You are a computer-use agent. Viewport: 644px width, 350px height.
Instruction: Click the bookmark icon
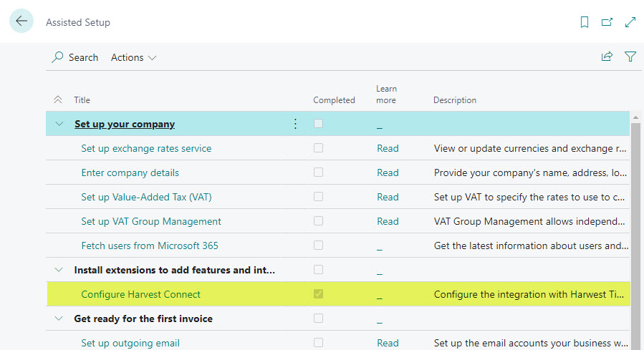click(585, 22)
